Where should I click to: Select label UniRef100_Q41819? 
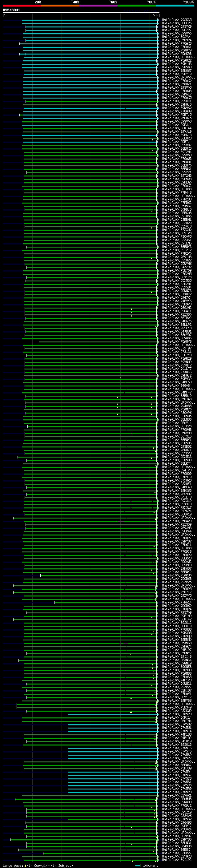pyautogui.click(x=177, y=741)
